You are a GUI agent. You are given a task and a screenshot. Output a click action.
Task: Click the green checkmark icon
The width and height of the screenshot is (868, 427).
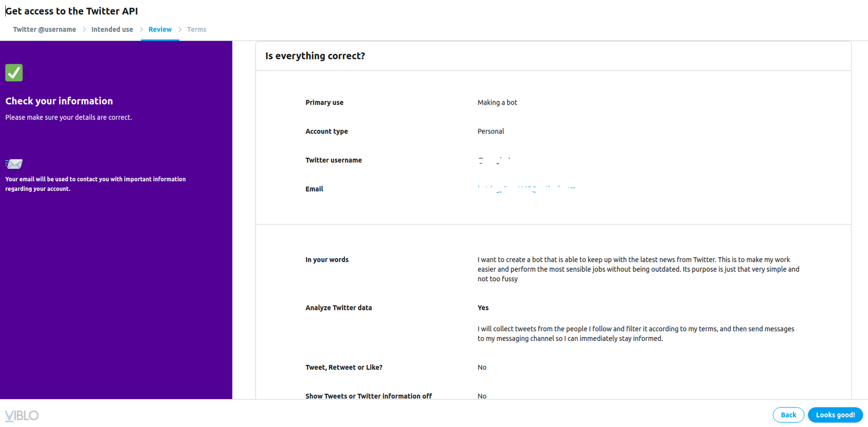14,73
